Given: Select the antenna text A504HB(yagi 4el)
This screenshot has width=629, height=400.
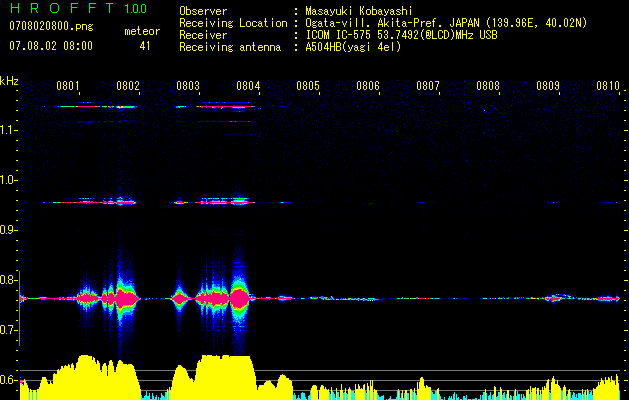Looking at the screenshot, I should tap(353, 47).
